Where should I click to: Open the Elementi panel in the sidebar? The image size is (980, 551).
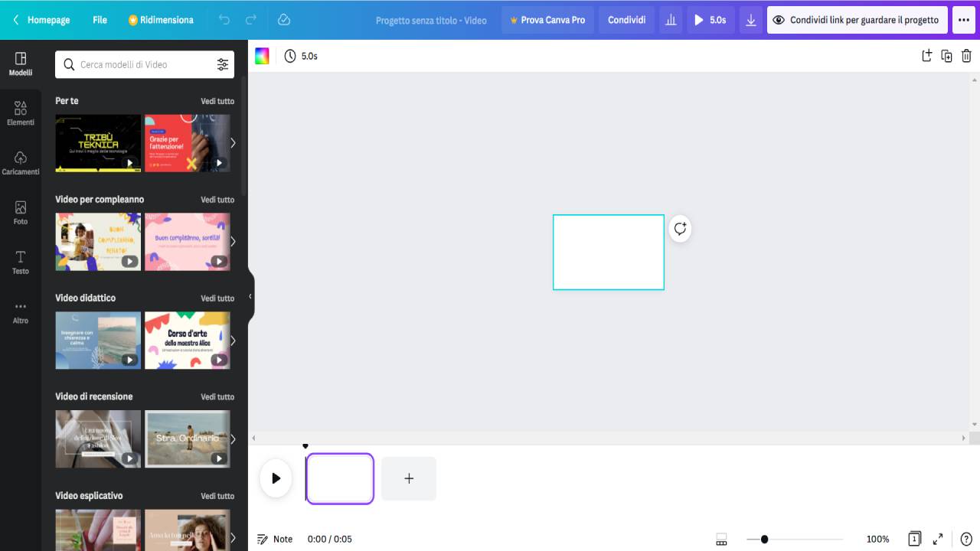click(x=21, y=112)
